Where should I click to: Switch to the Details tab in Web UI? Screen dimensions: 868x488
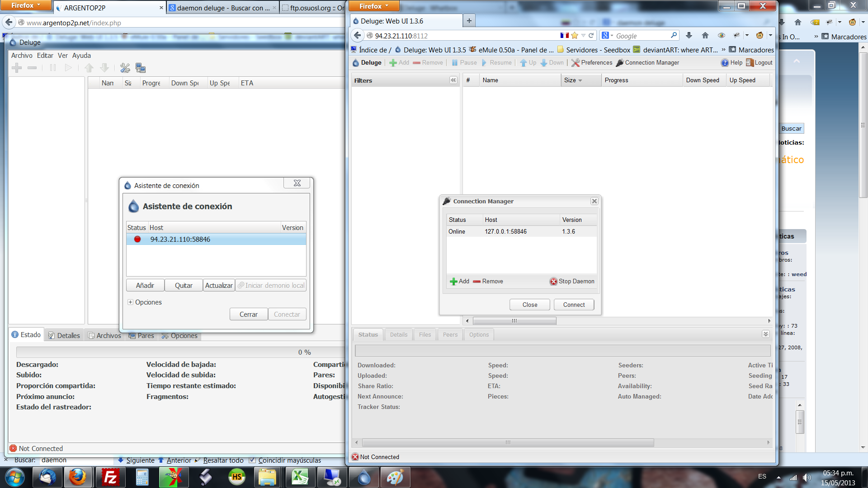pyautogui.click(x=399, y=334)
